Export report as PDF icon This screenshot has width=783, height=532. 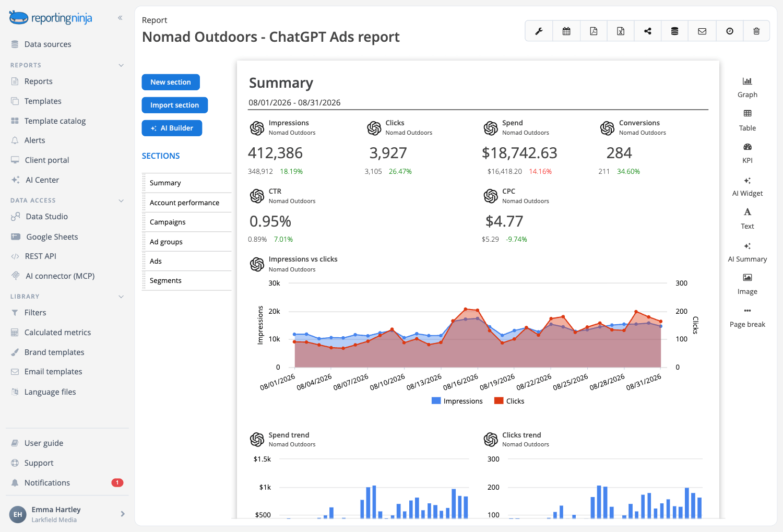click(x=594, y=31)
